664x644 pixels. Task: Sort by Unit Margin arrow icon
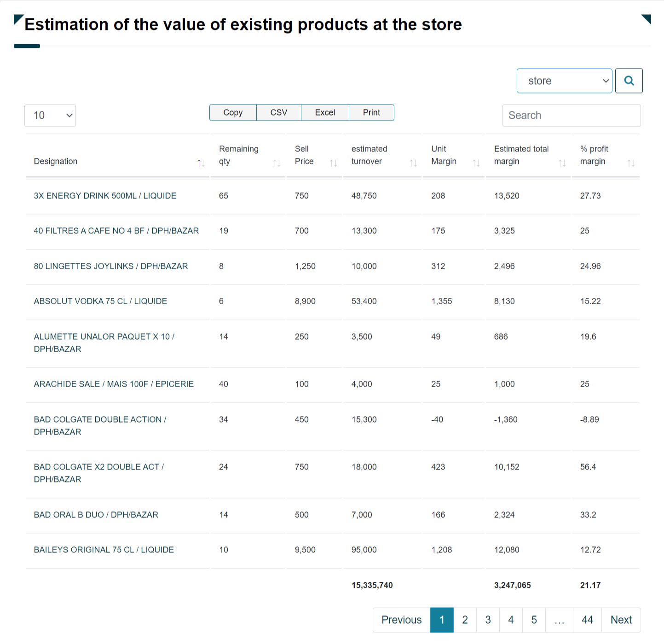[476, 163]
